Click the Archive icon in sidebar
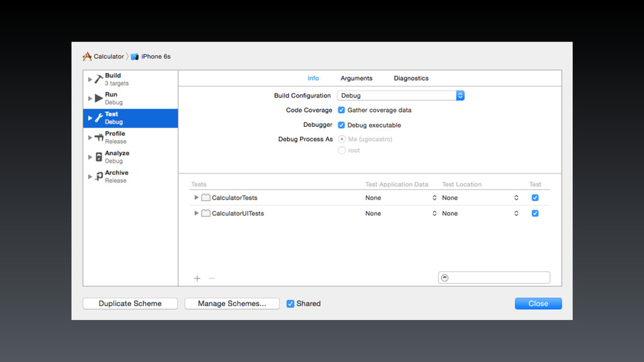 [99, 177]
